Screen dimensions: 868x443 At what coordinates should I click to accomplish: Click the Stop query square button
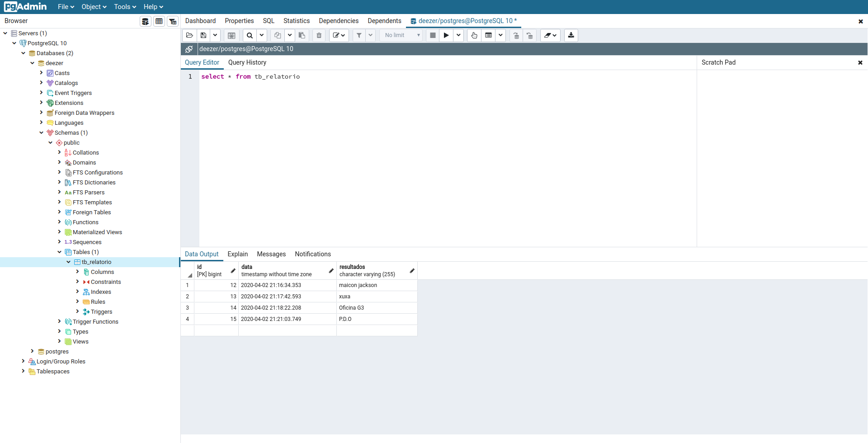point(433,35)
